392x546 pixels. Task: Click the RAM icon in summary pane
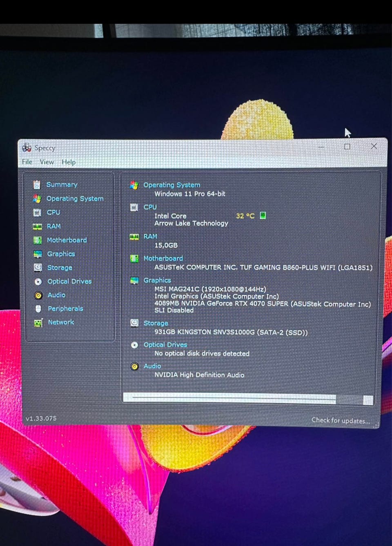134,237
